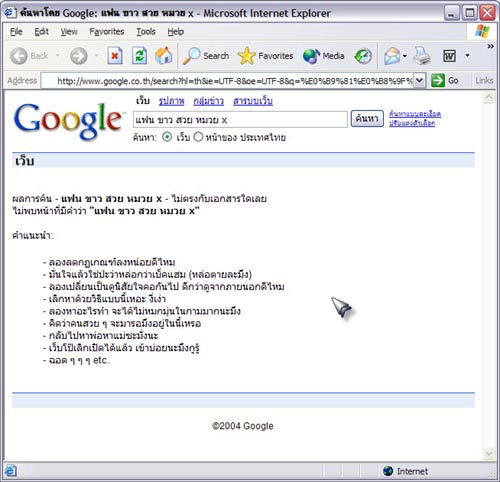Image resolution: width=500 pixels, height=482 pixels.
Task: Open the Favorites menu
Action: coord(107,32)
